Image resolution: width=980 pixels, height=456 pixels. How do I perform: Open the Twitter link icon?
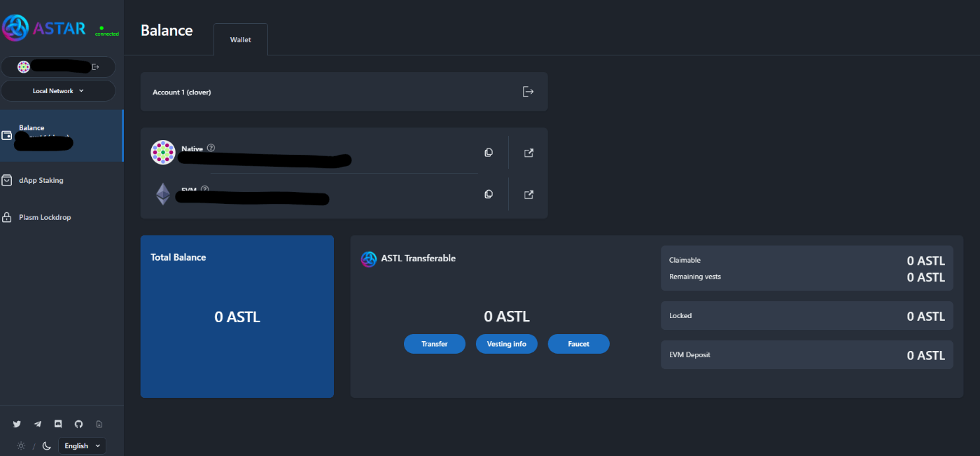tap(17, 424)
